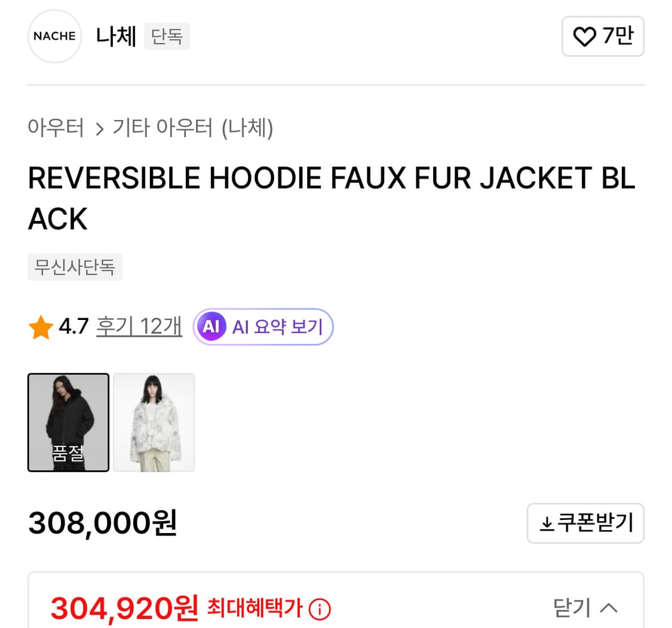The height and width of the screenshot is (628, 672).
Task: Select the sold-out black jacket thumbnail
Action: tap(69, 423)
